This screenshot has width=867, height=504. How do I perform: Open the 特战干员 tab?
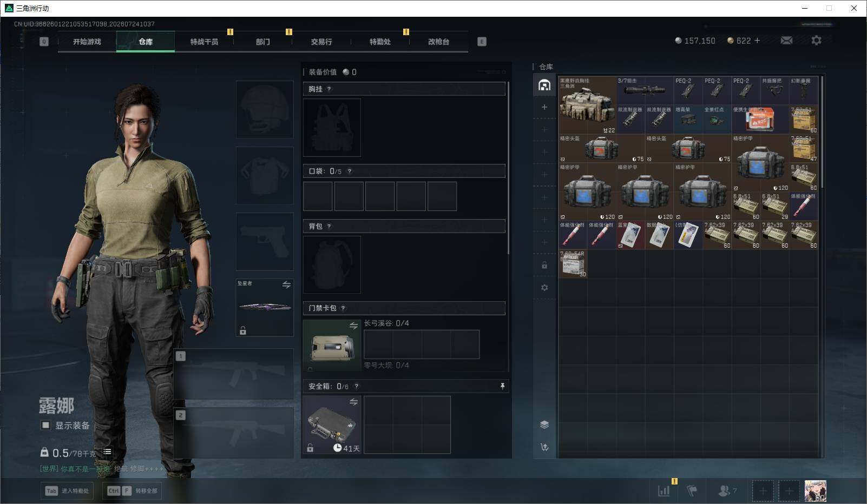point(204,42)
